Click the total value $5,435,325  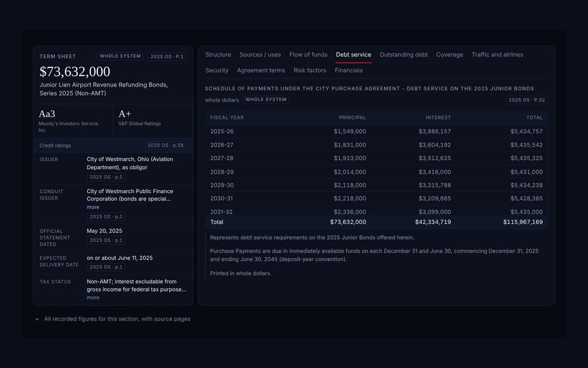(527, 158)
